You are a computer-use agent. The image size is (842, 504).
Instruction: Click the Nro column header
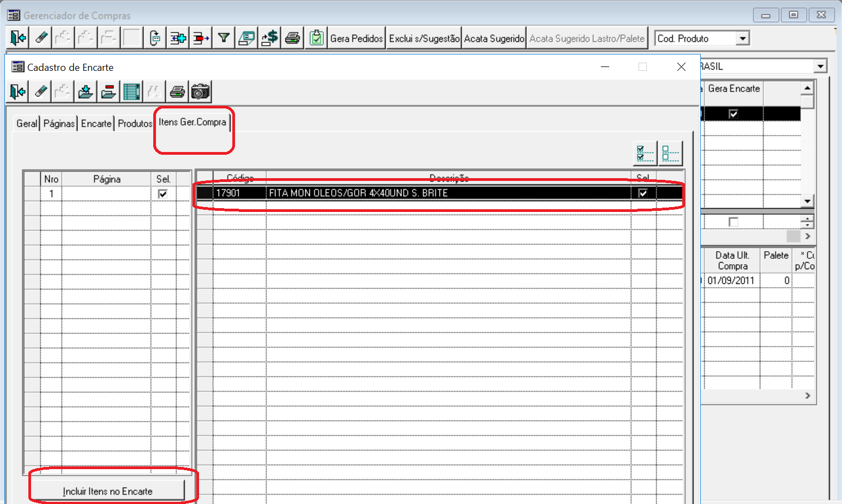(x=51, y=179)
